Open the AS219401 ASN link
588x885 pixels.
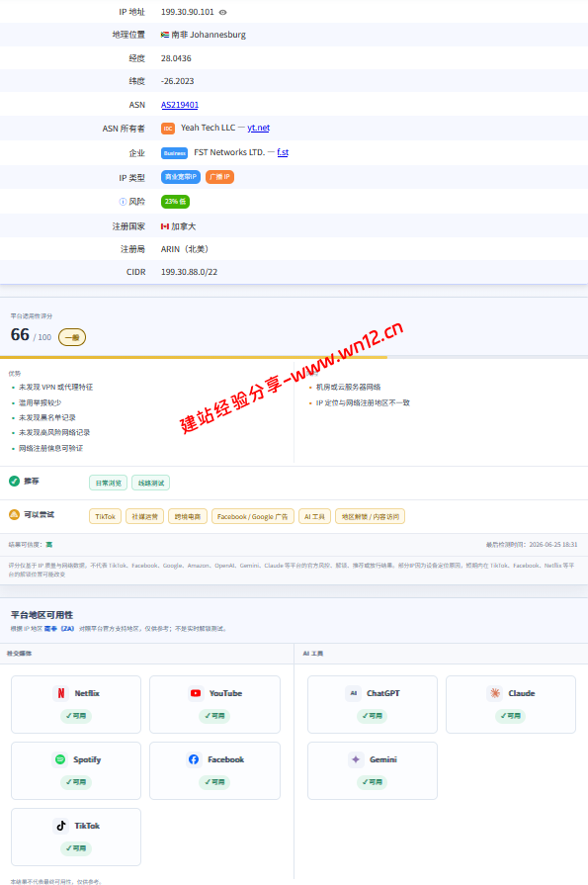pyautogui.click(x=180, y=105)
